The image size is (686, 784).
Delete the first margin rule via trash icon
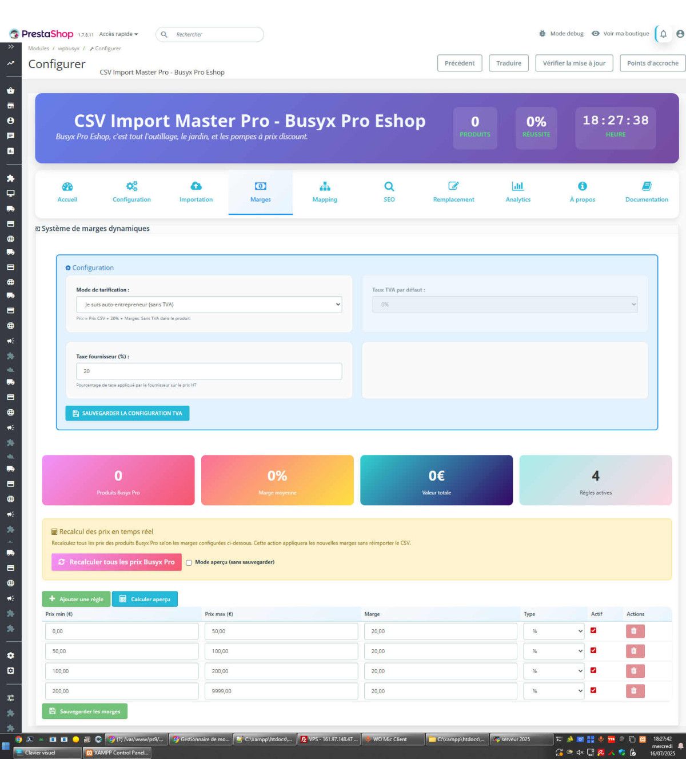tap(635, 631)
